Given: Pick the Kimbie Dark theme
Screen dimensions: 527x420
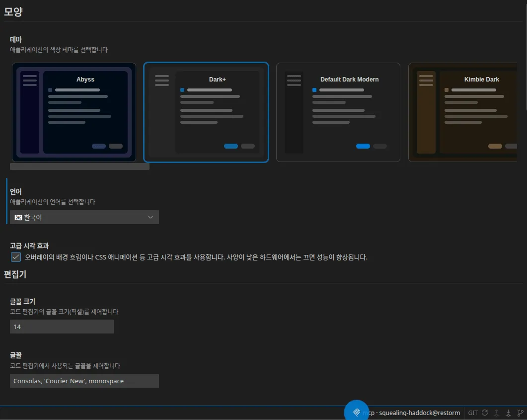Looking at the screenshot, I should [x=462, y=112].
